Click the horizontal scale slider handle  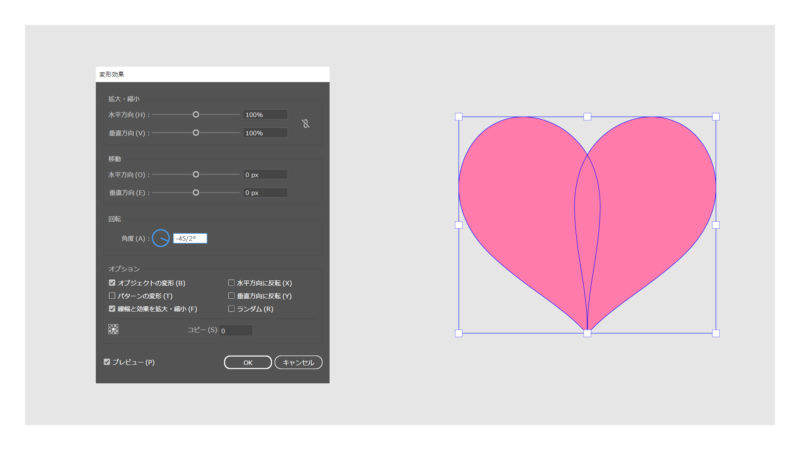pyautogui.click(x=196, y=115)
